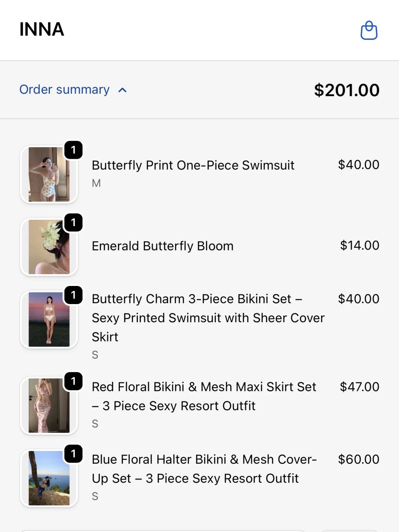Viewport: 399px width, 532px height.
Task: Open the Butterfly Print One-Piece Swimsuit thumbnail
Action: [x=49, y=174]
